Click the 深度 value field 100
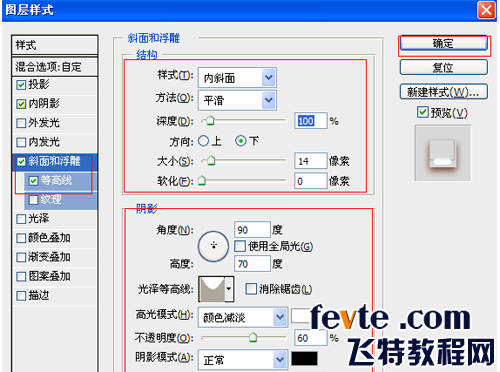The image size is (500, 372). click(310, 121)
